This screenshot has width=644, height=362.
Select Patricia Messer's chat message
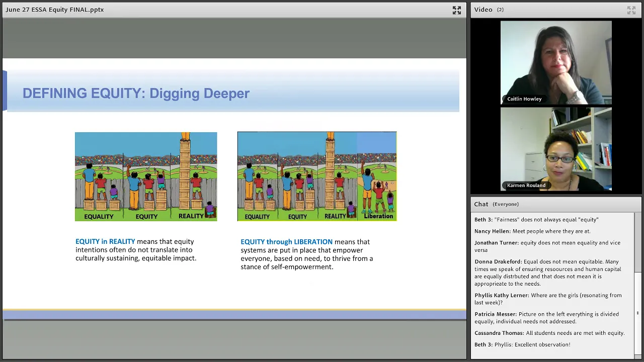click(x=546, y=318)
